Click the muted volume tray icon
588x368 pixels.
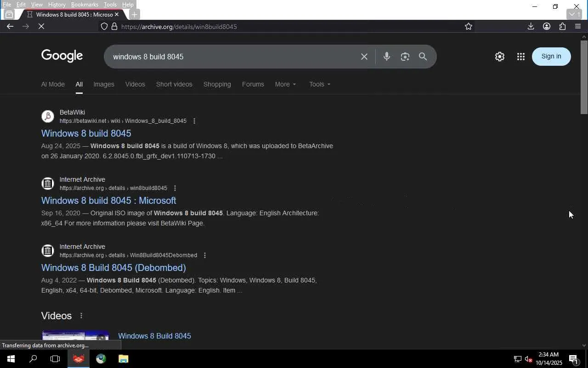pos(528,359)
